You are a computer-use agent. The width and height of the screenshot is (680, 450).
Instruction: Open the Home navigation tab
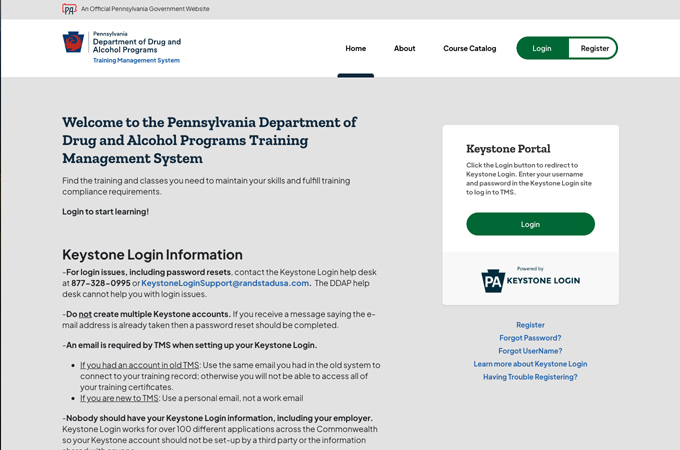[356, 49]
